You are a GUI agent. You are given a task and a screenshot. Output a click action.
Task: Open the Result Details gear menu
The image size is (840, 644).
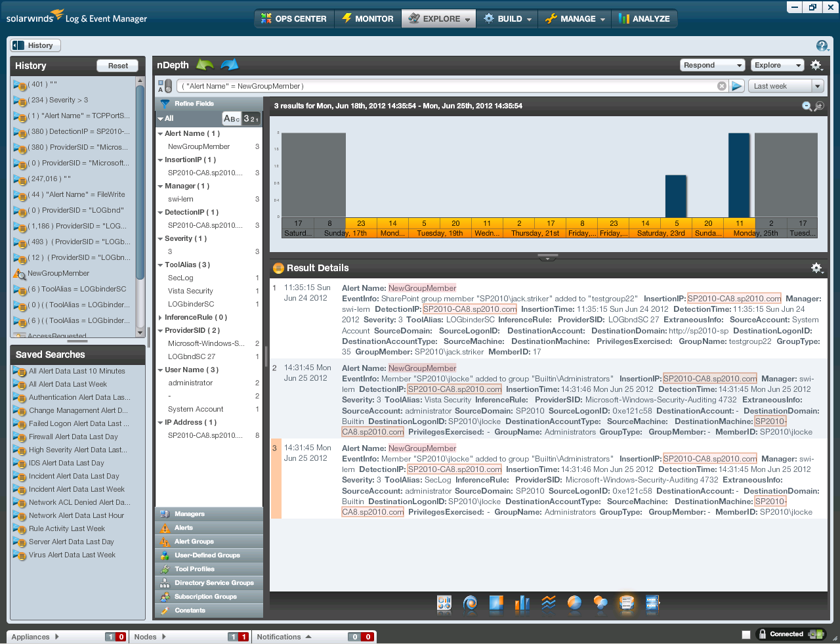pos(816,268)
